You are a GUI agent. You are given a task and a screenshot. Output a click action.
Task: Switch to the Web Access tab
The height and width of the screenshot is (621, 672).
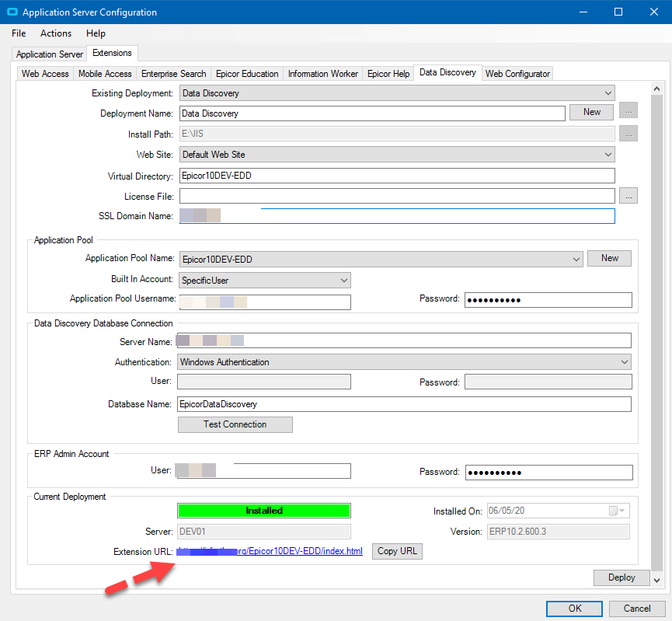(45, 74)
